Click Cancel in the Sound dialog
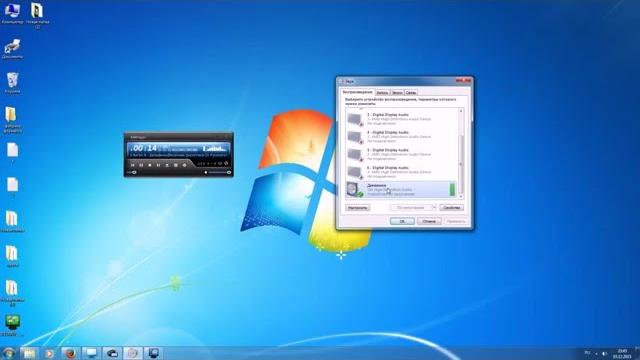 click(x=429, y=221)
